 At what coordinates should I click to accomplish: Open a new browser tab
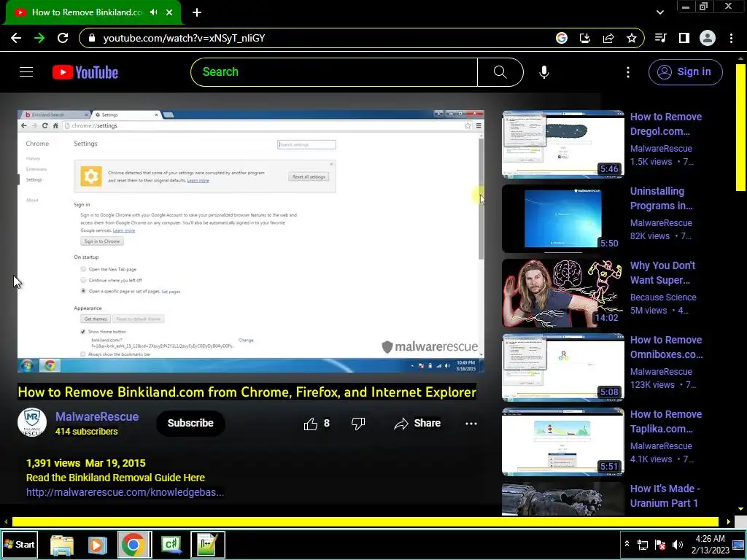197,12
